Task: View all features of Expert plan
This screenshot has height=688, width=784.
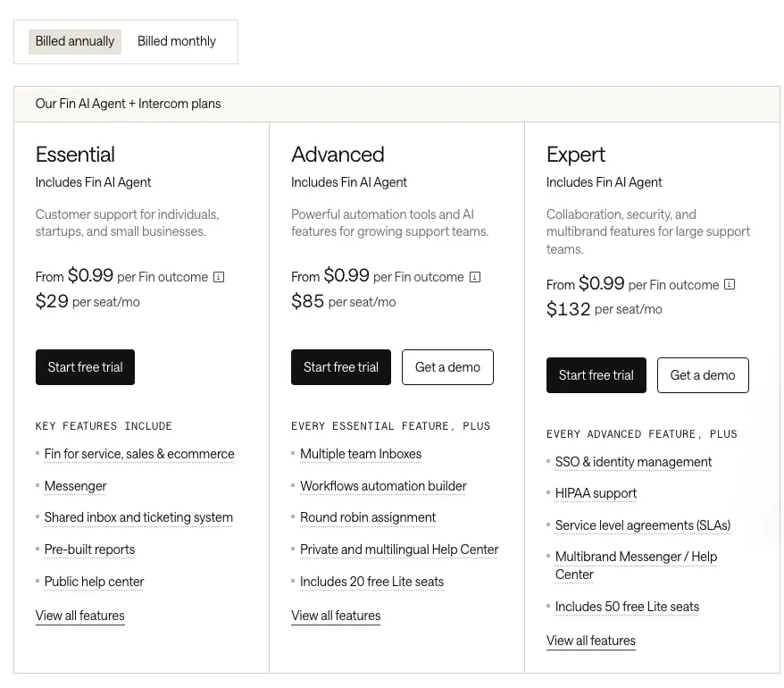Action: (591, 641)
